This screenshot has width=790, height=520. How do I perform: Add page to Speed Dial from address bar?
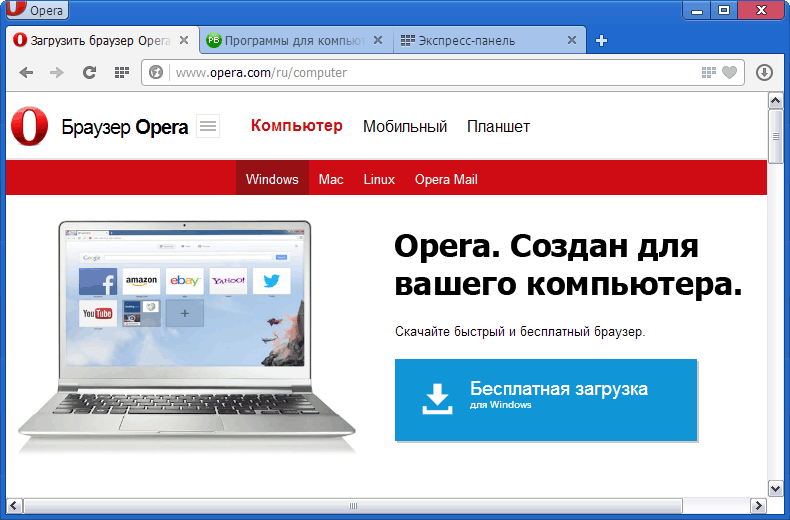708,73
